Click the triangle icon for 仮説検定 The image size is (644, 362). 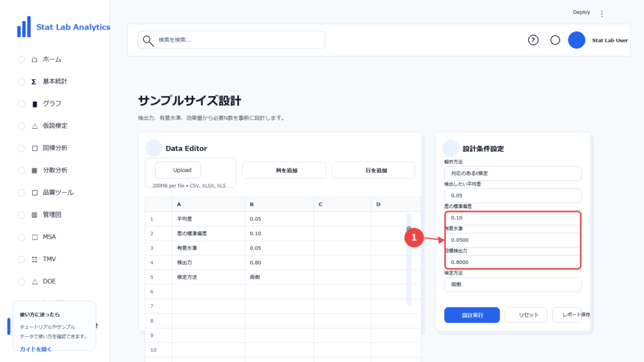(x=35, y=126)
